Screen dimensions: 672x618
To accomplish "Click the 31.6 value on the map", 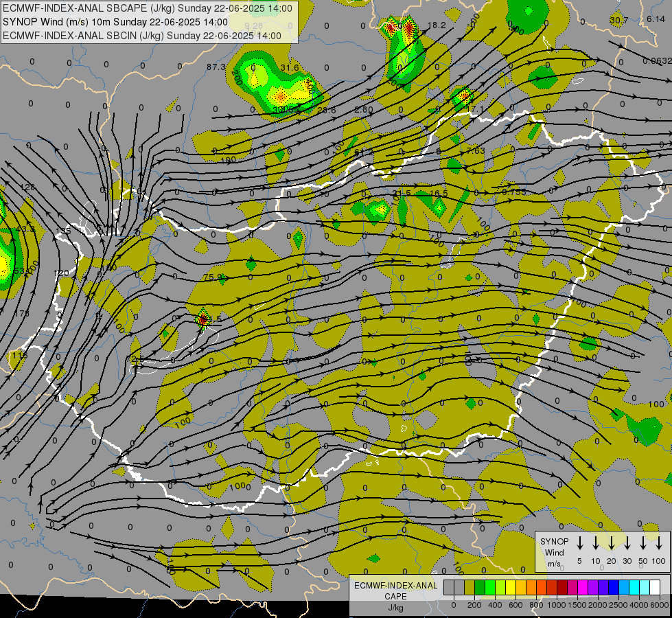I will coord(290,68).
